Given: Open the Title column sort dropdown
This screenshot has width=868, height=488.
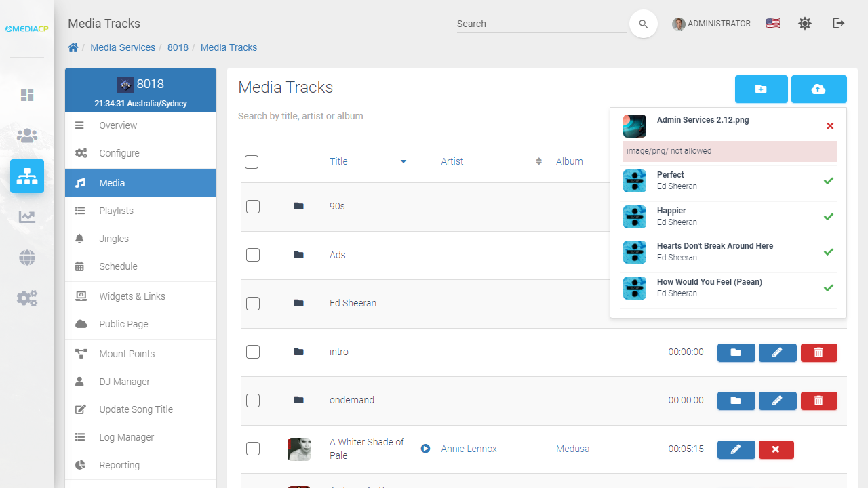Looking at the screenshot, I should pyautogui.click(x=403, y=161).
